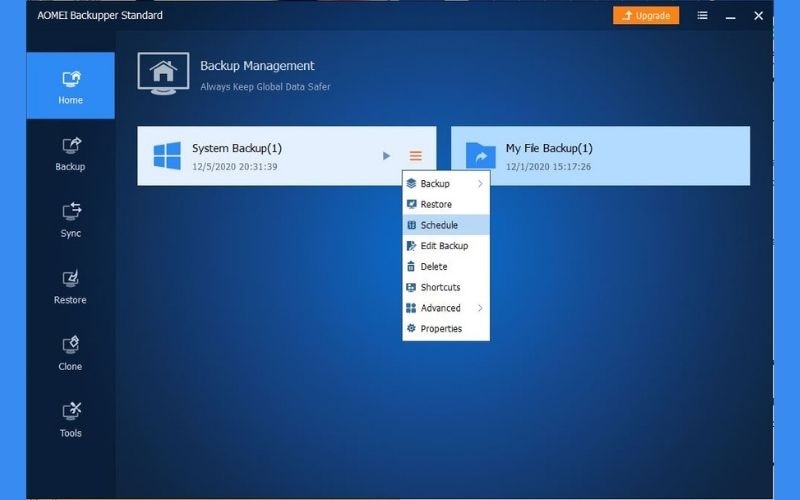Choose Properties from the context menu
Image resolution: width=800 pixels, height=500 pixels.
tap(446, 329)
